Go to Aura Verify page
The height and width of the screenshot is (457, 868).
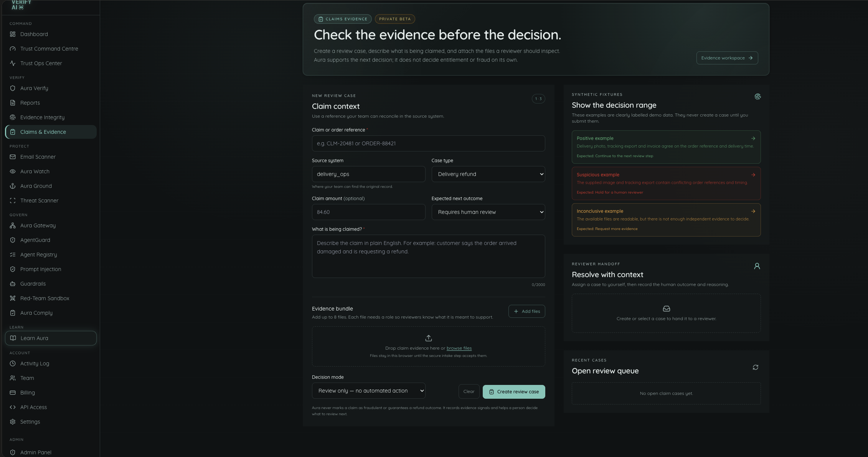(x=51, y=88)
